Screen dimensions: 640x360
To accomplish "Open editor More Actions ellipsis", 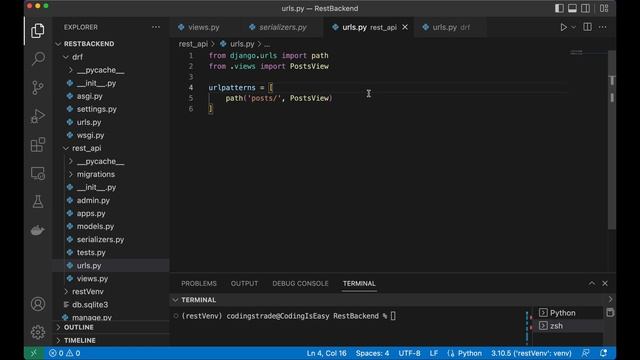I will pyautogui.click(x=602, y=27).
